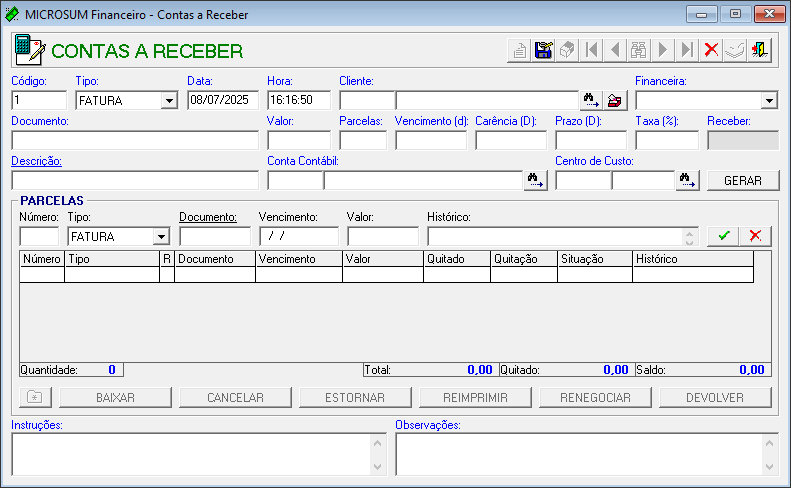
Task: Click the Descrição text field
Action: click(135, 180)
